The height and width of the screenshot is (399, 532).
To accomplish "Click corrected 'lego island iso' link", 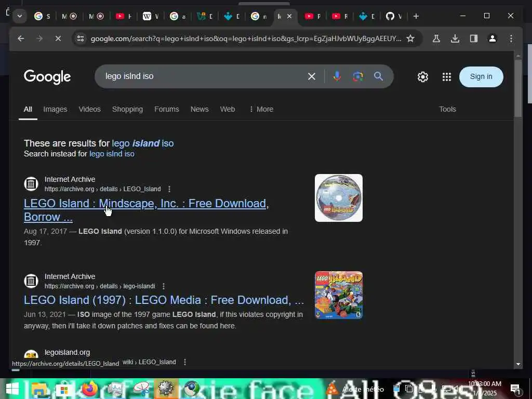I will pos(142,143).
